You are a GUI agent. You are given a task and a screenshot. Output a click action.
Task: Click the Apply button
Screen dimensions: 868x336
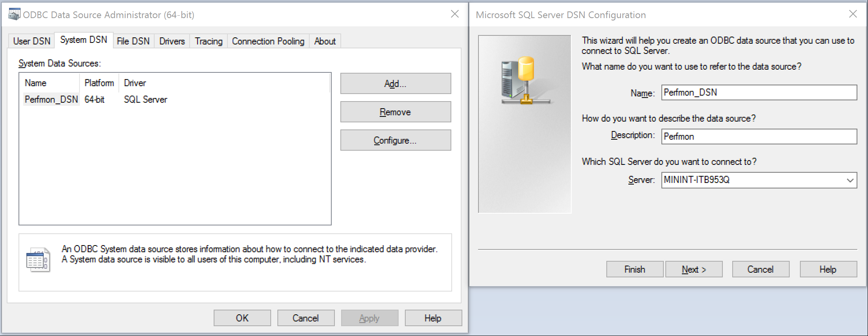369,318
